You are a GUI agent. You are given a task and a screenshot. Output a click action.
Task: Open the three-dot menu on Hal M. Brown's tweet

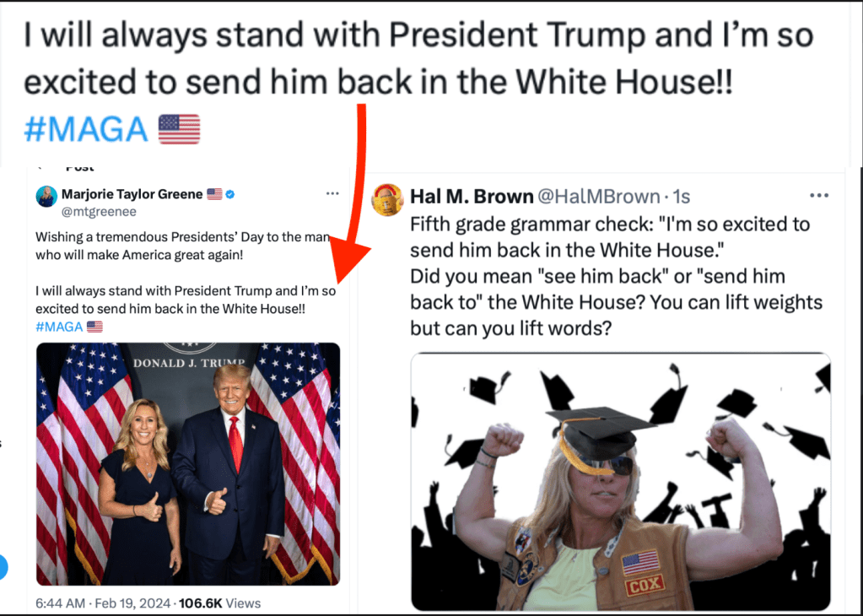[819, 196]
